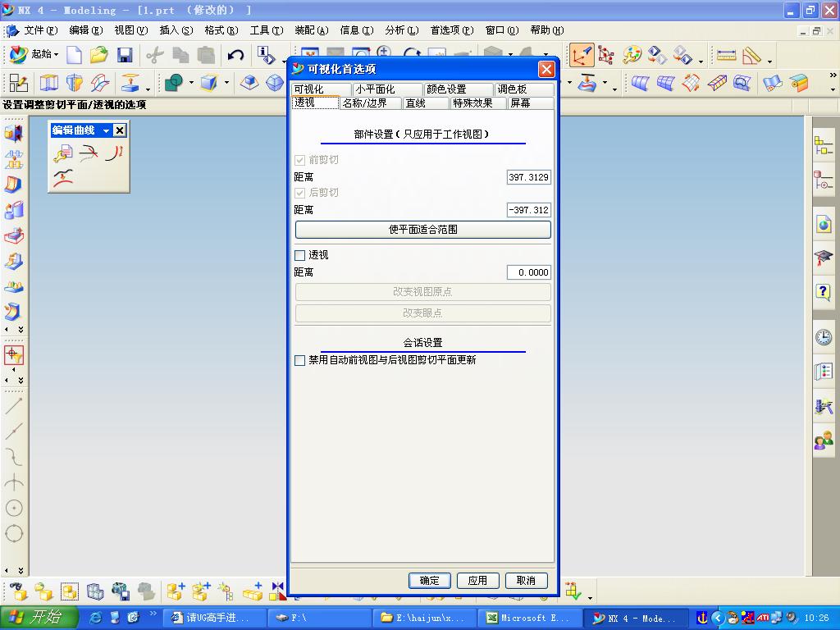The width and height of the screenshot is (840, 630).
Task: Click the graduation cap training icon on right
Action: click(824, 258)
